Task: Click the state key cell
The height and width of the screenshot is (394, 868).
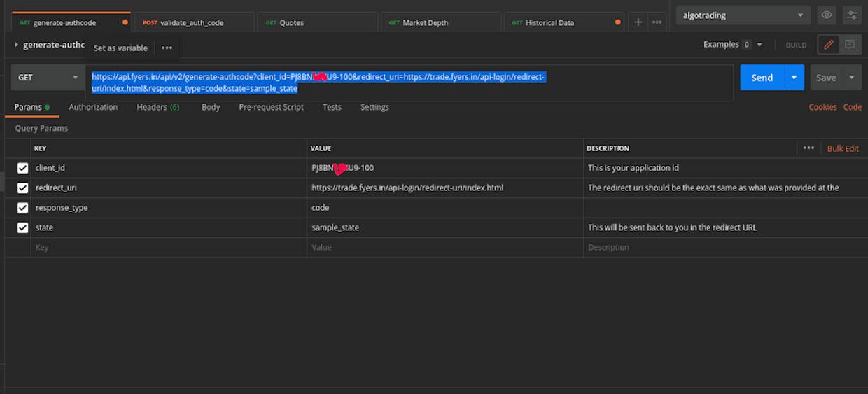Action: [169, 227]
